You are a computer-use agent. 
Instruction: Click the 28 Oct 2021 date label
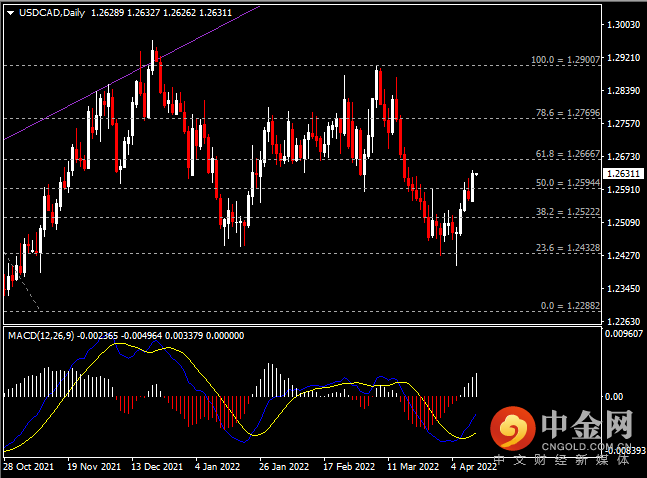pos(28,467)
